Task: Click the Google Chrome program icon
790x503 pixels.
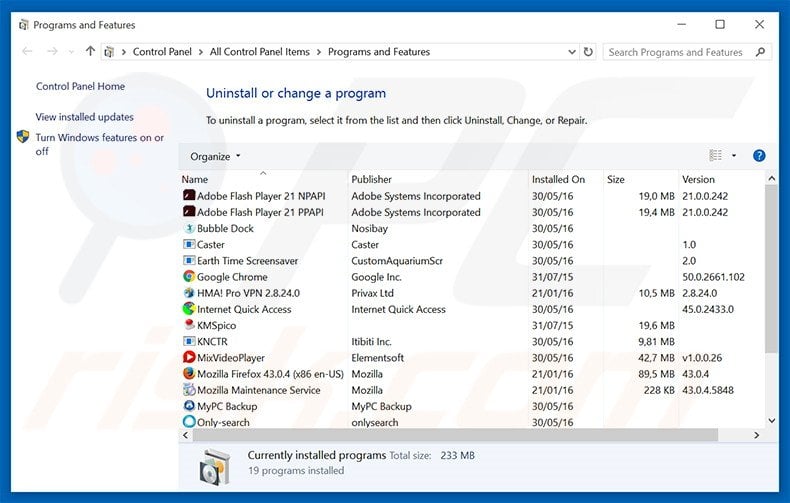Action: tap(189, 277)
